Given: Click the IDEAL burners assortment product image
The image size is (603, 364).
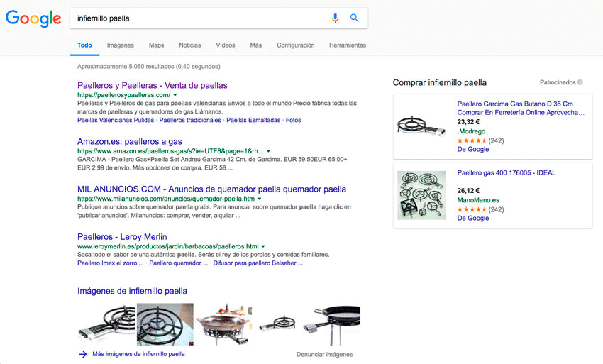Looking at the screenshot, I should (421, 195).
